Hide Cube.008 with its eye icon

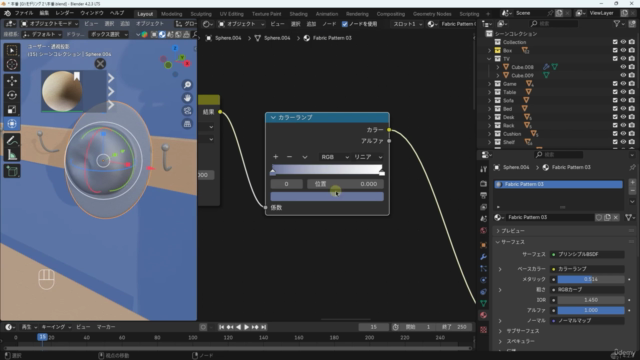[x=623, y=67]
